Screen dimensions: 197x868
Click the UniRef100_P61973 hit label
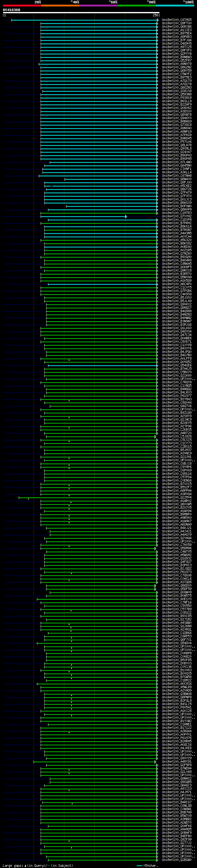point(177,572)
